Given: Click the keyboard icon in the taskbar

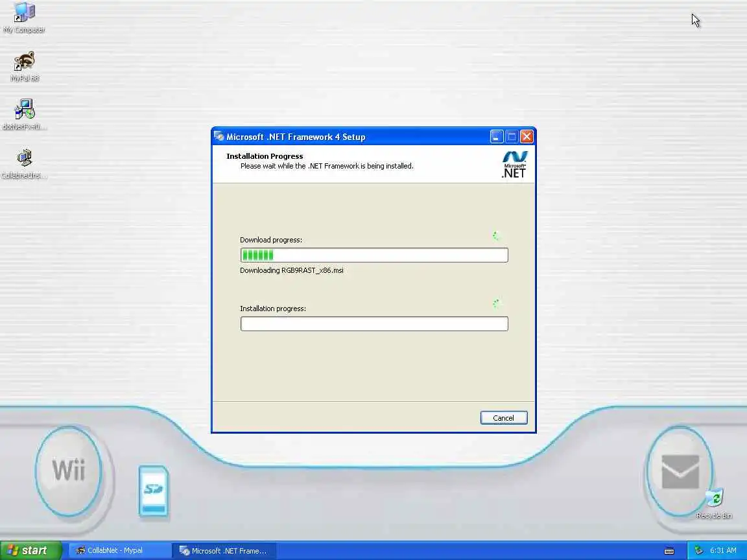Looking at the screenshot, I should point(669,551).
